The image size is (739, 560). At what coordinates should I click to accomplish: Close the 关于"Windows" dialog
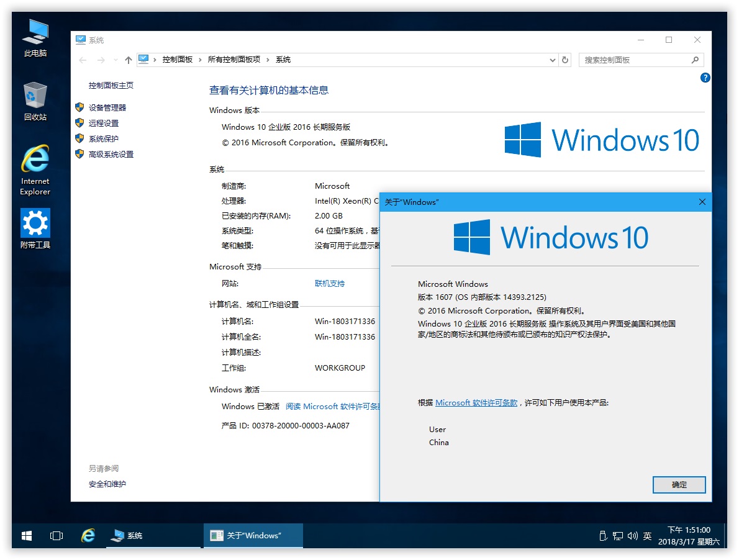click(702, 202)
